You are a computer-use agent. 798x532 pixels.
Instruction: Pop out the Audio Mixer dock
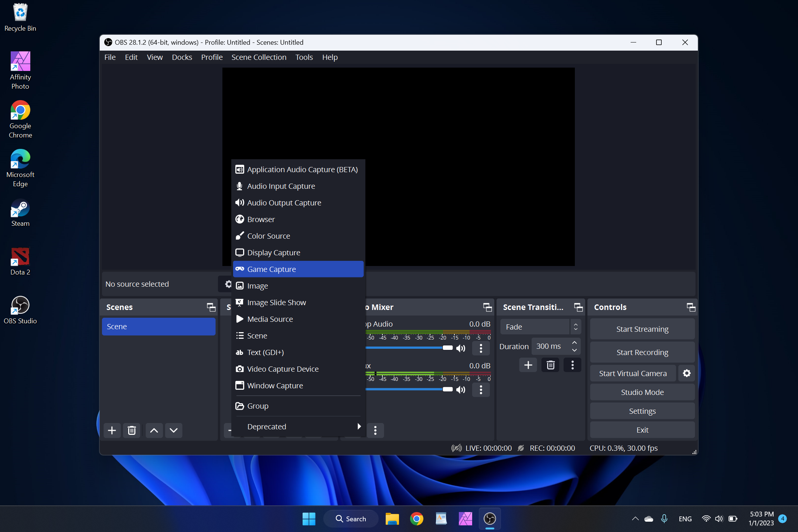(x=488, y=307)
